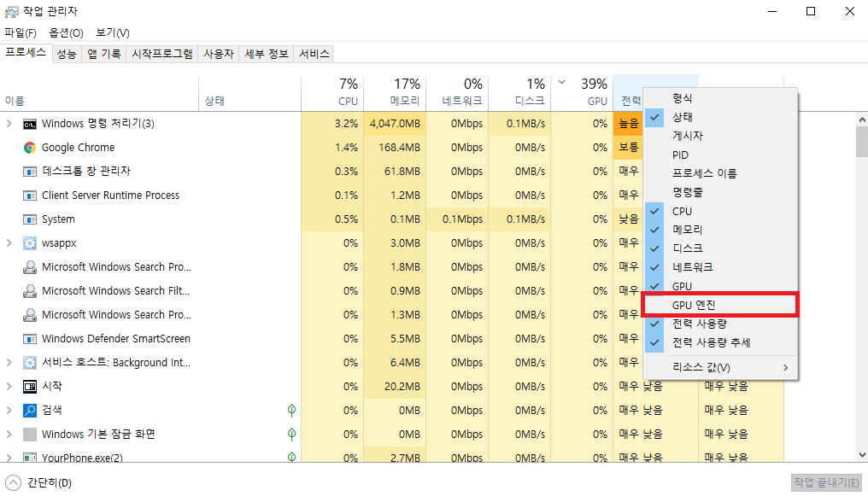Click the vertical scrollbar thumb
Image resolution: width=868 pixels, height=502 pixels.
(x=862, y=143)
